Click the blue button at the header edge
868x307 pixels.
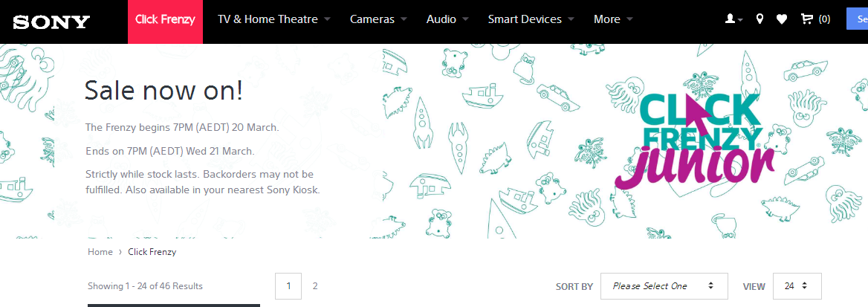pos(857,19)
